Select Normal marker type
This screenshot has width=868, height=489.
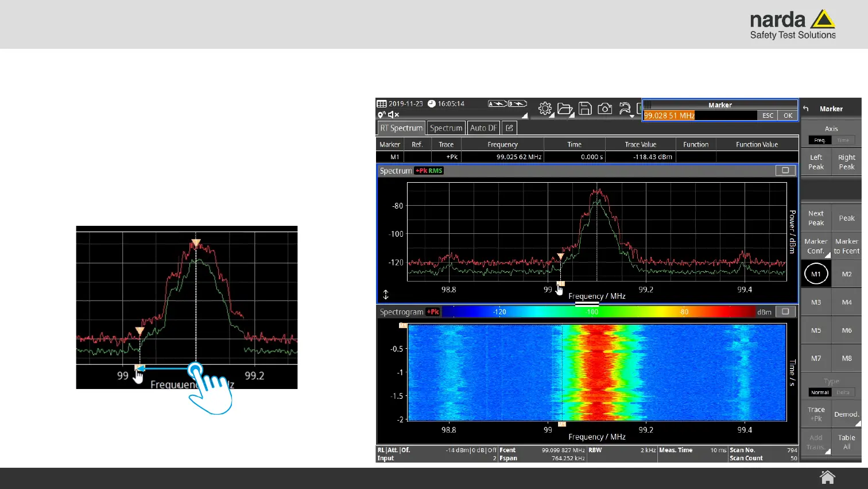click(x=820, y=392)
